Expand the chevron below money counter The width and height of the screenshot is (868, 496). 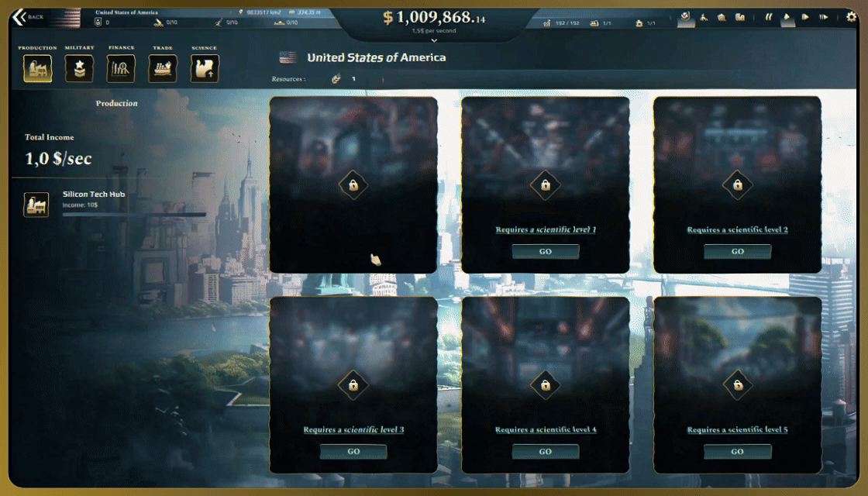pos(434,40)
